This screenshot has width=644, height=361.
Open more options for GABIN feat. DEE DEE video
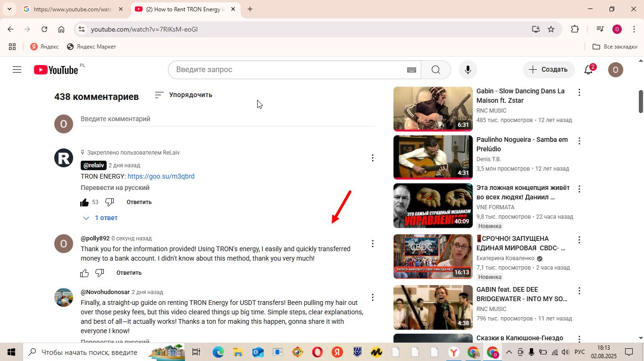pos(579,291)
